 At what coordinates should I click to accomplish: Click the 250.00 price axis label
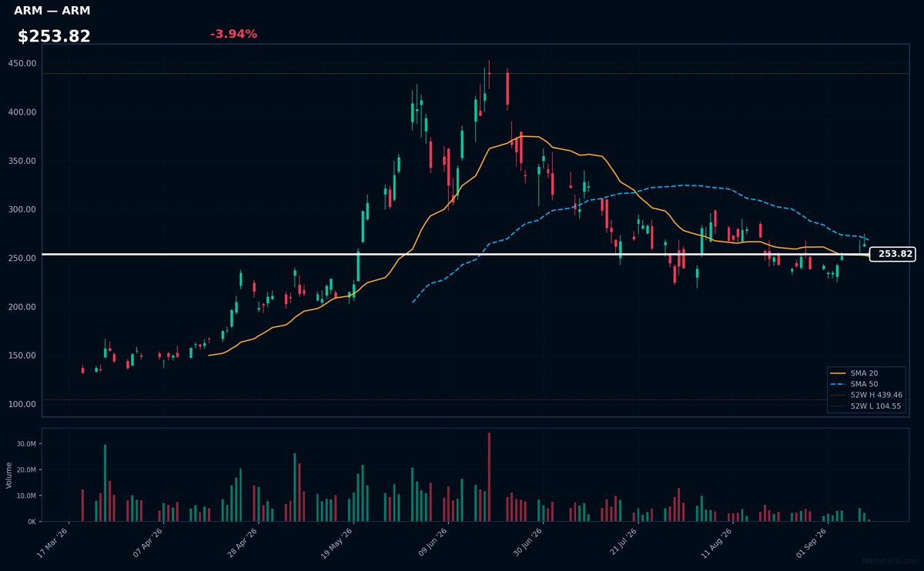coord(22,259)
